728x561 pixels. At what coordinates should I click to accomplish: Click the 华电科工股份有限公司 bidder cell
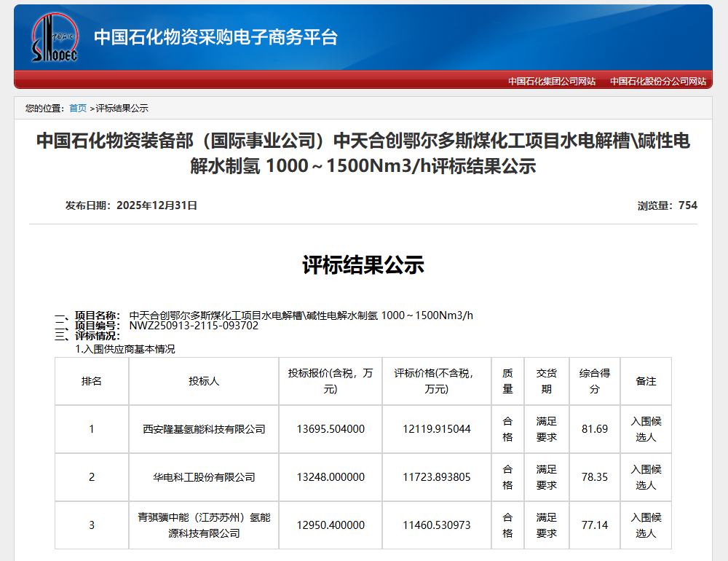(x=204, y=477)
